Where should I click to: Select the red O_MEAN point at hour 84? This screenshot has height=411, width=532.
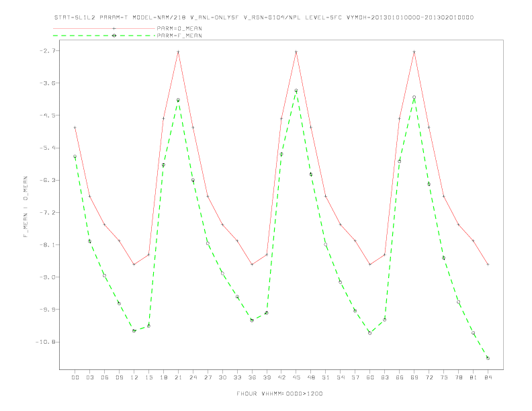pos(488,265)
